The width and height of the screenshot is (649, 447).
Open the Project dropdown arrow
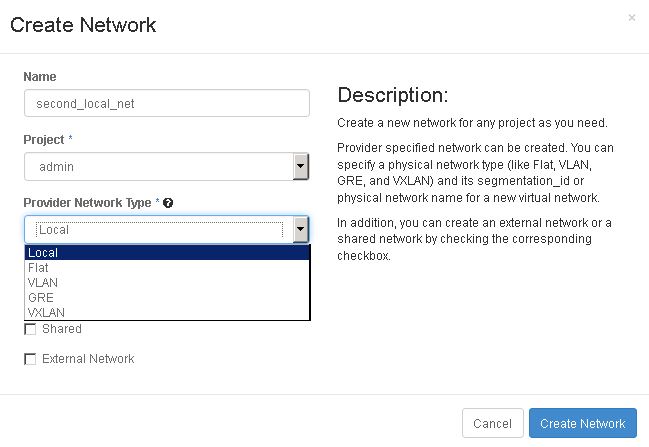[x=300, y=167]
